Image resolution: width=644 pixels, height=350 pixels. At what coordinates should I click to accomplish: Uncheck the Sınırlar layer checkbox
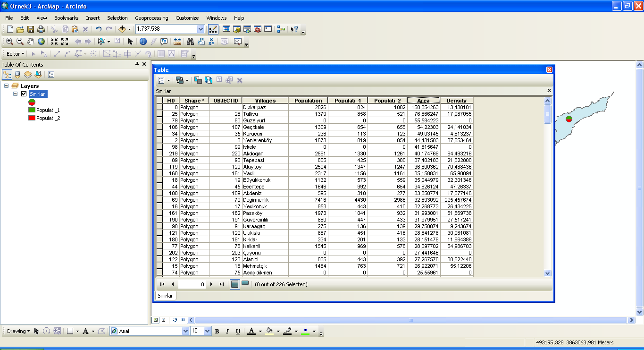click(x=24, y=94)
